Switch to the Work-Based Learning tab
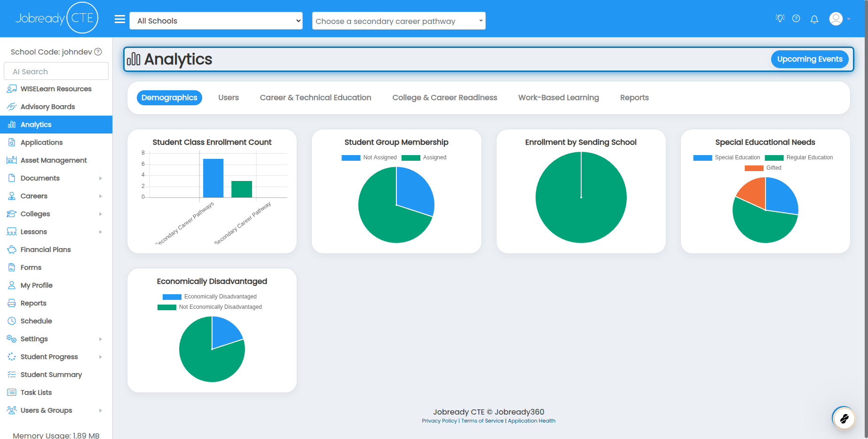 click(x=559, y=98)
